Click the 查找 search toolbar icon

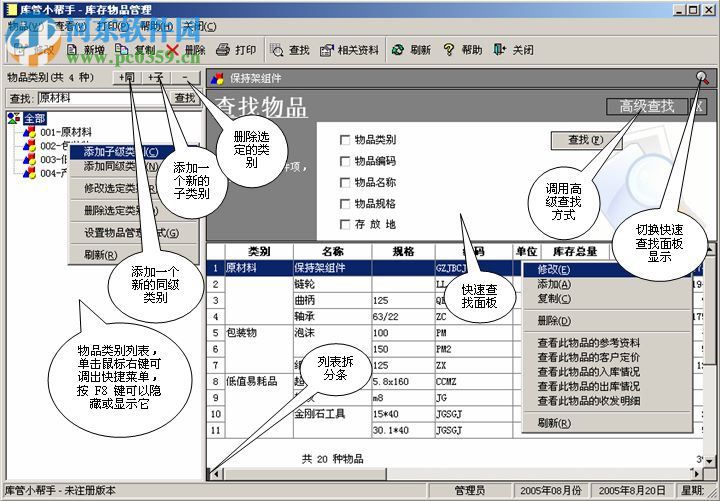[276, 50]
